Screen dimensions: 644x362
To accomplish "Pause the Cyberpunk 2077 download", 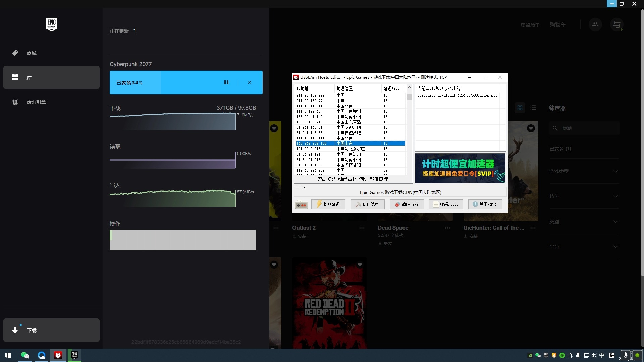I will (x=226, y=82).
